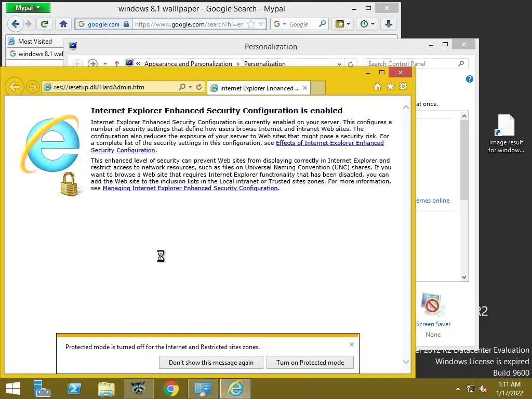The width and height of the screenshot is (532, 399).
Task: Open network status tray icon
Action: (471, 389)
